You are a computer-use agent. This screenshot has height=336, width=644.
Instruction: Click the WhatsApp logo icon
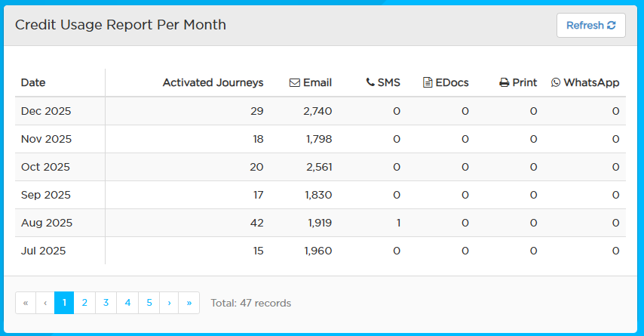pos(556,82)
